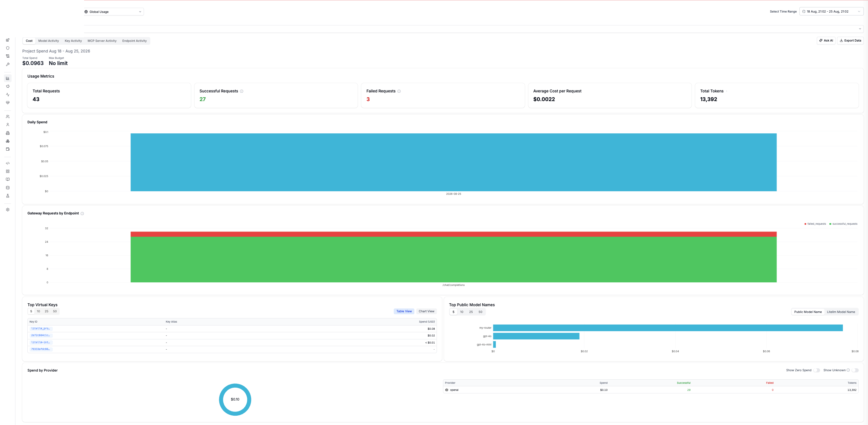The width and height of the screenshot is (868, 425).
Task: Click the shield guardrails icon in the sidebar
Action: click(8, 48)
